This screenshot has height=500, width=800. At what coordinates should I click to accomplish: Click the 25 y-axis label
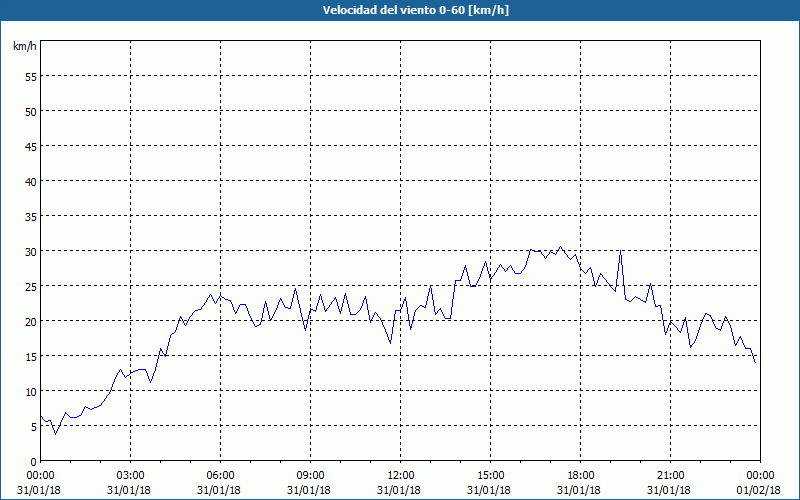[31, 286]
